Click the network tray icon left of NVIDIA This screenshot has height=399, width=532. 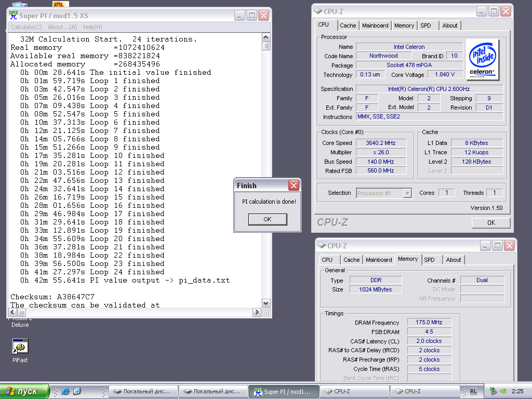(x=494, y=391)
